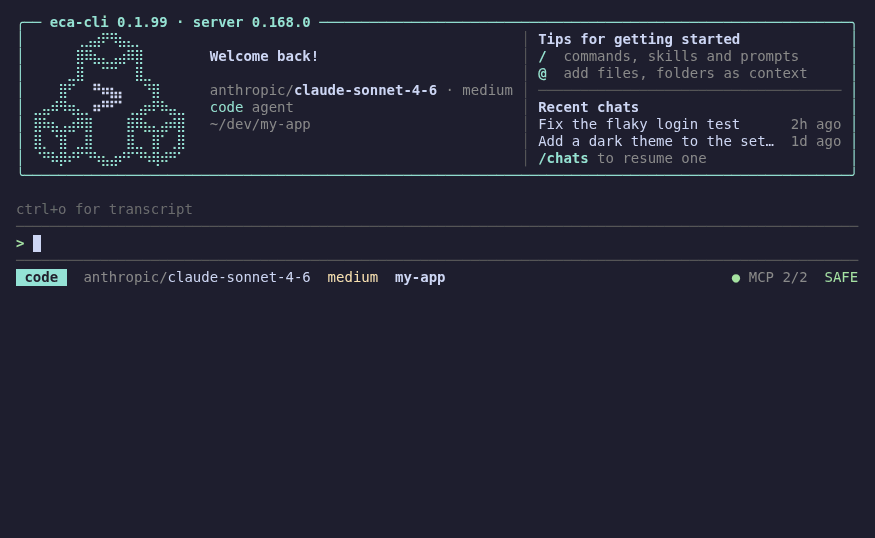Click the ASCII-art logo in the welcome box
Image resolution: width=875 pixels, height=538 pixels.
[109, 99]
